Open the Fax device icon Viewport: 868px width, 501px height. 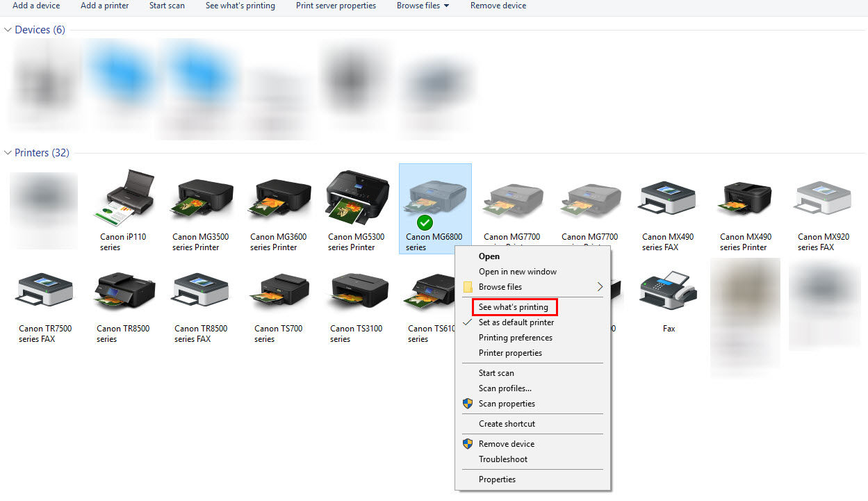click(667, 292)
